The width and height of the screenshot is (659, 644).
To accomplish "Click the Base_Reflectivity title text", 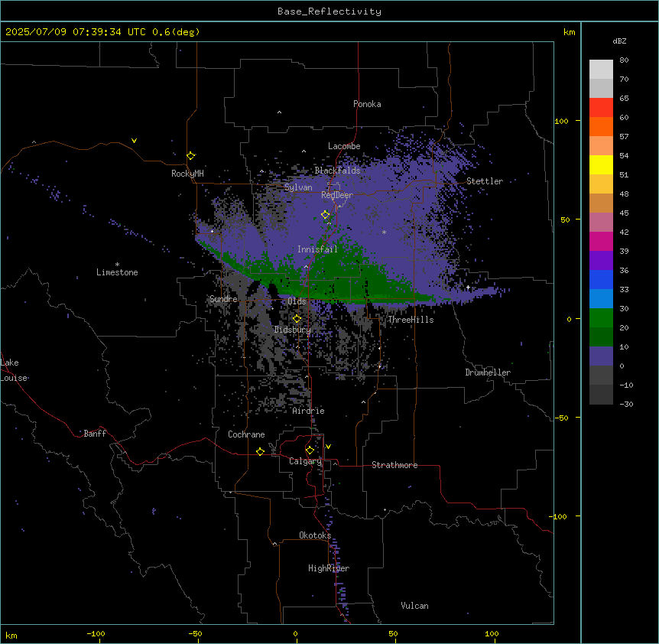I will coord(329,11).
